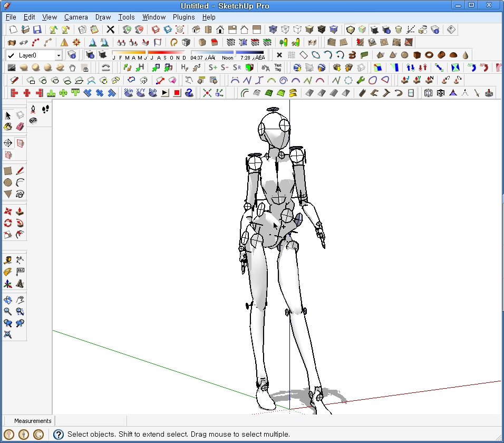Select the Rotate tool
The height and width of the screenshot is (443, 504).
(8, 223)
